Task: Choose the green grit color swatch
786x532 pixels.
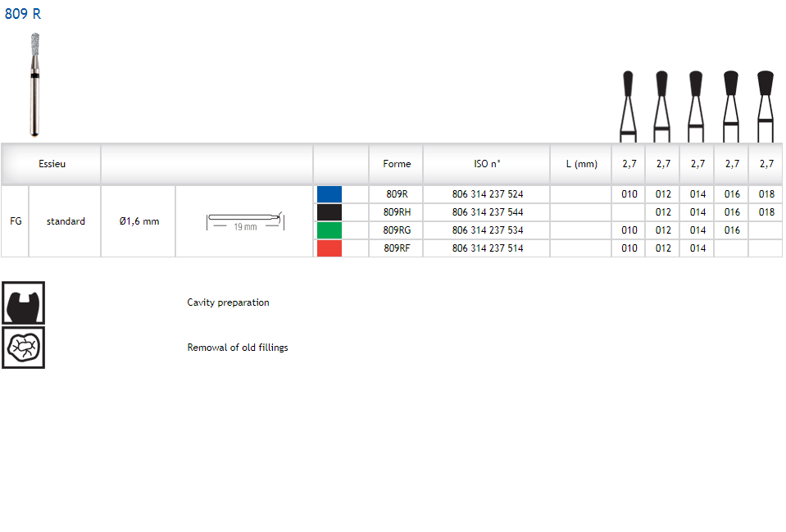Action: [329, 230]
